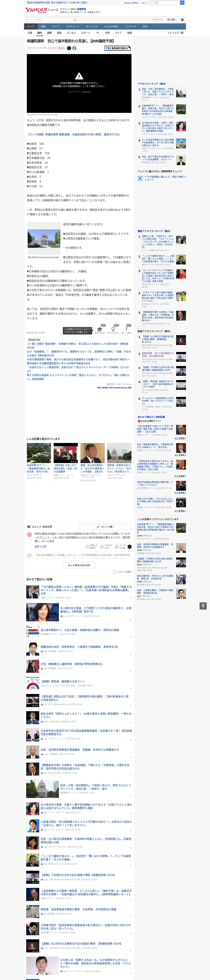Click the 記事に関する報告 report icon link
The height and width of the screenshot is (980, 210).
click(x=35, y=333)
